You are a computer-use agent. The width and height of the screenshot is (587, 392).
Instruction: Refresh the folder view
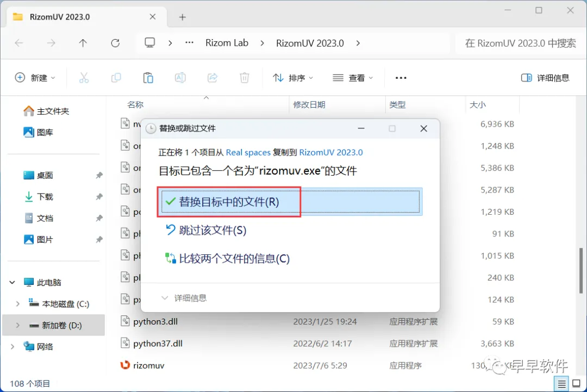[115, 43]
